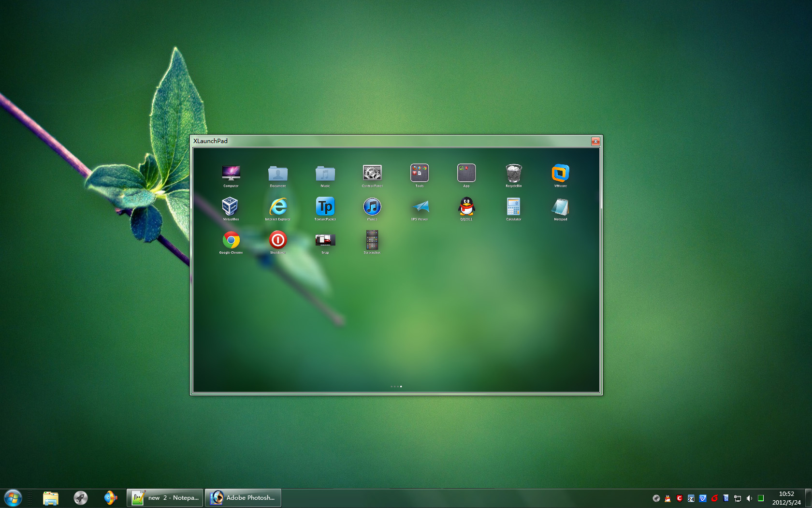Select the last pagination dot
Screen dimensions: 812x508
point(401,386)
